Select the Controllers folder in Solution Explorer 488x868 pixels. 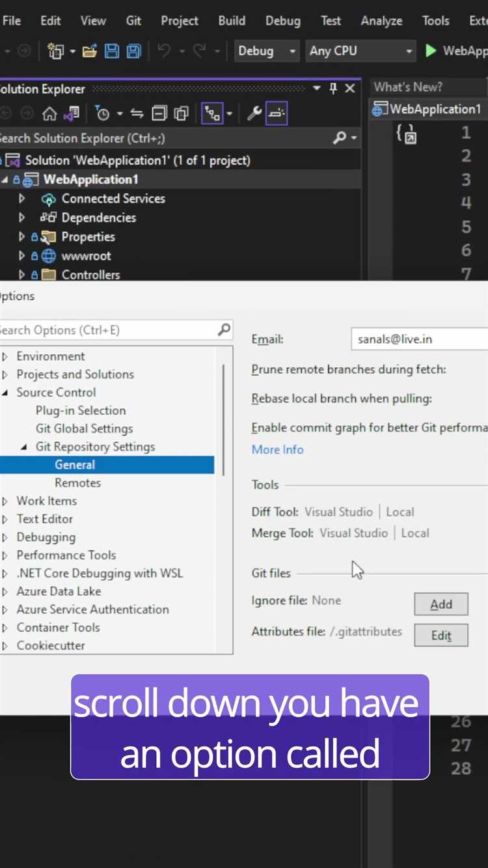[x=90, y=275]
